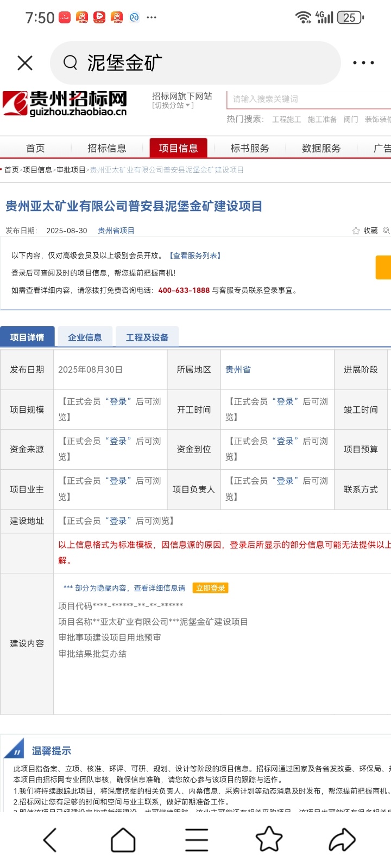Open the 招标信息 navigation tab
The height and width of the screenshot is (868, 391).
(x=107, y=148)
